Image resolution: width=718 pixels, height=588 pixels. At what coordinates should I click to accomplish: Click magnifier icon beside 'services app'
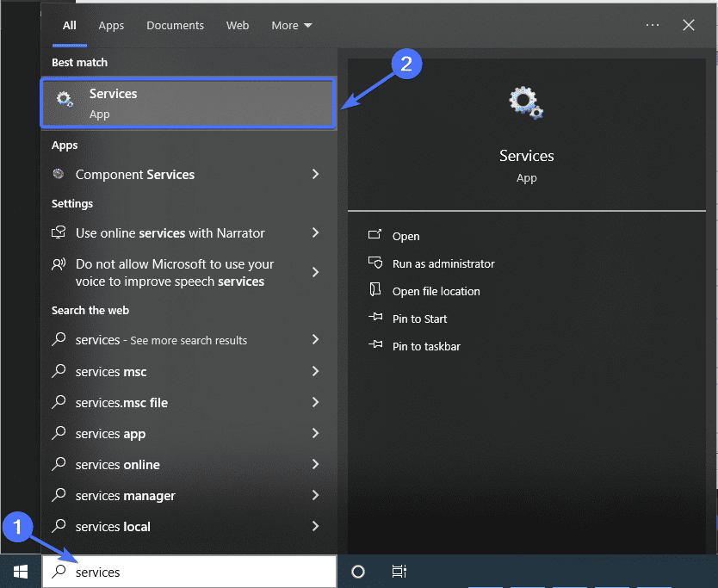point(59,433)
